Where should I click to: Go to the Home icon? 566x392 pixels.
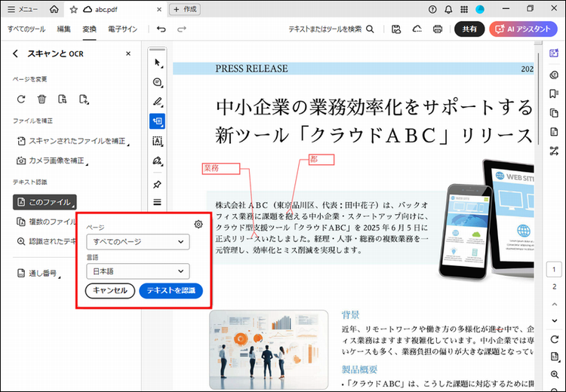pyautogui.click(x=54, y=9)
